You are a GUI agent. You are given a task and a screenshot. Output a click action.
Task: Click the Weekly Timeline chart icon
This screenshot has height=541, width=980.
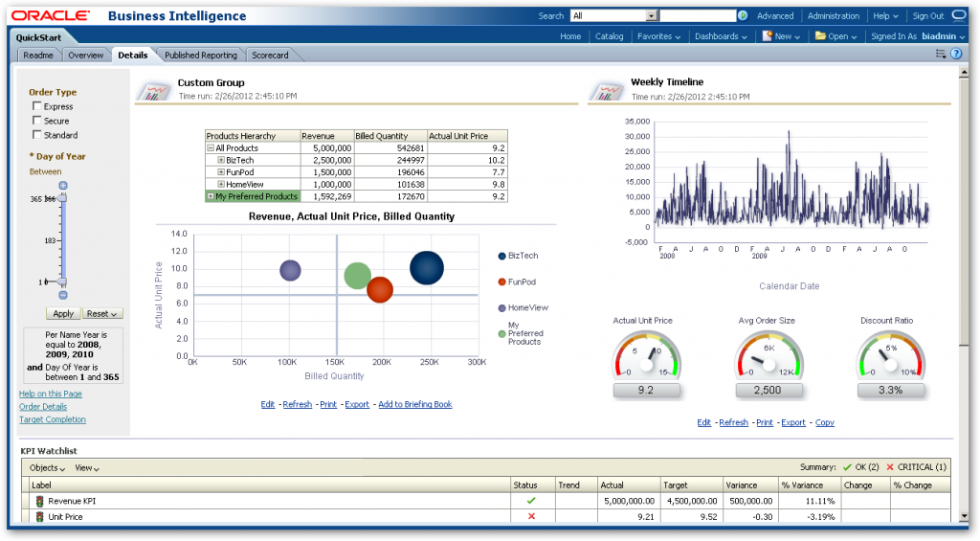(607, 91)
